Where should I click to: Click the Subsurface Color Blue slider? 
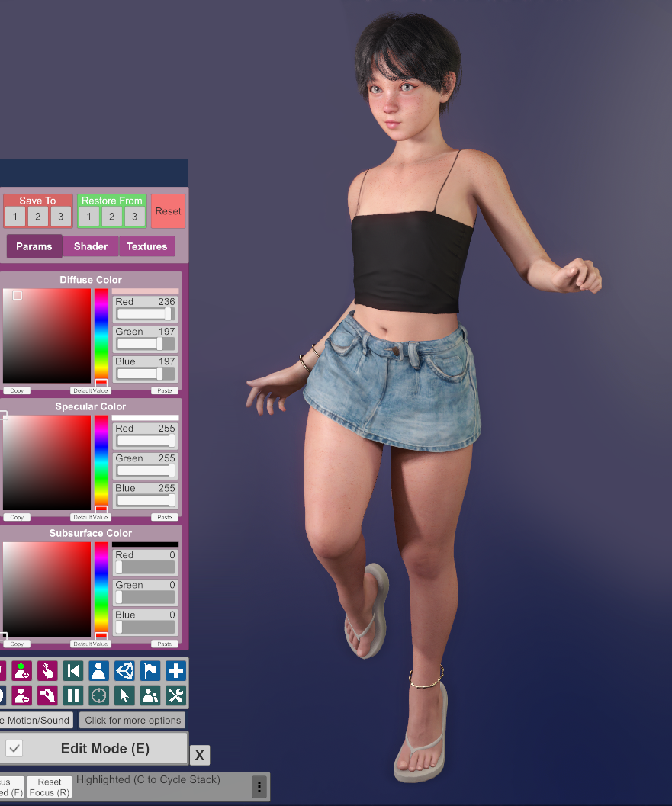(146, 627)
